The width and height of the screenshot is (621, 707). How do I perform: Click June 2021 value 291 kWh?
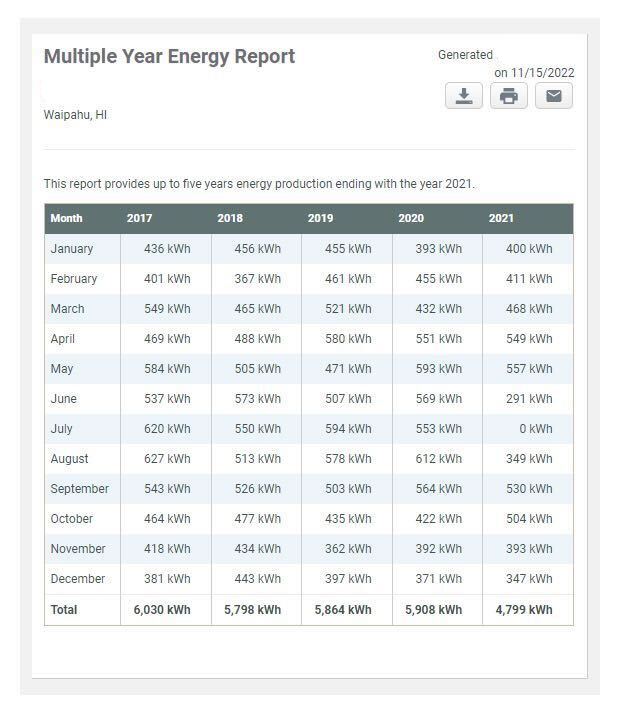529,399
